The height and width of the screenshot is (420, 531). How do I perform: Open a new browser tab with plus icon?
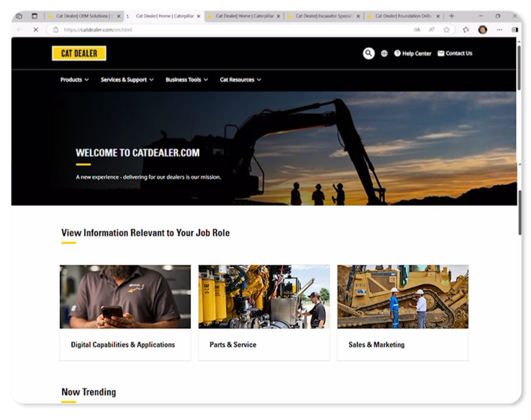coord(452,16)
